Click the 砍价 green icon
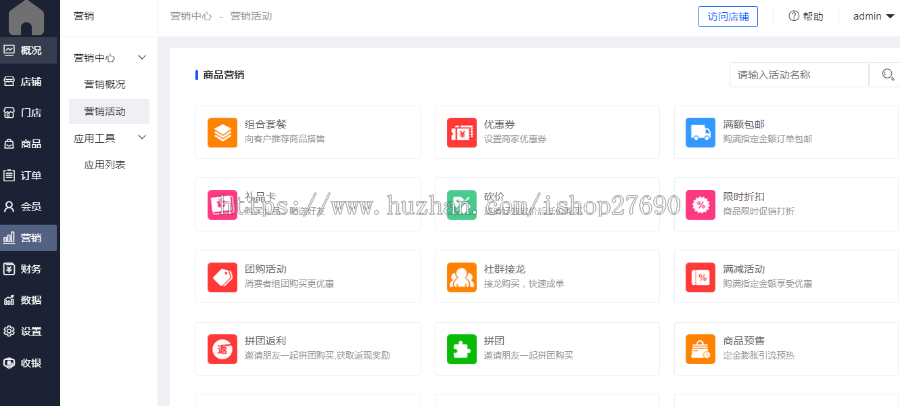The height and width of the screenshot is (406, 900). click(x=461, y=205)
